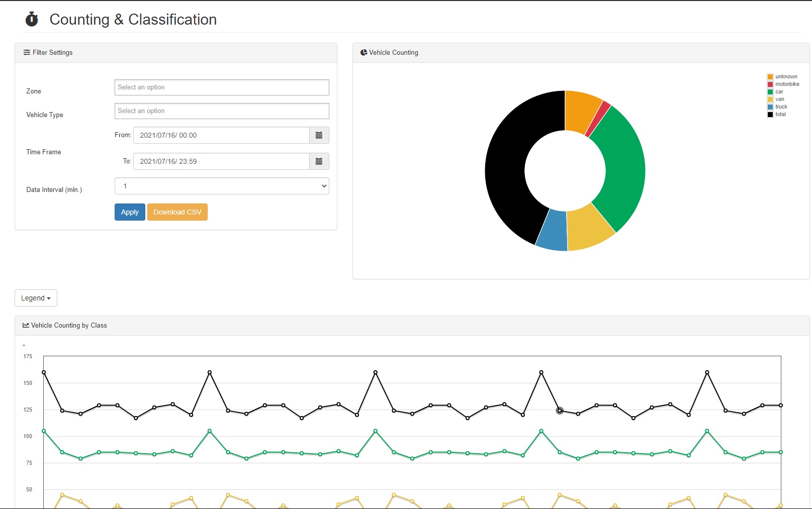Viewport: 812px width, 509px height.
Task: Click the stopwatch icon beside Counting & Classification
Action: click(x=32, y=19)
